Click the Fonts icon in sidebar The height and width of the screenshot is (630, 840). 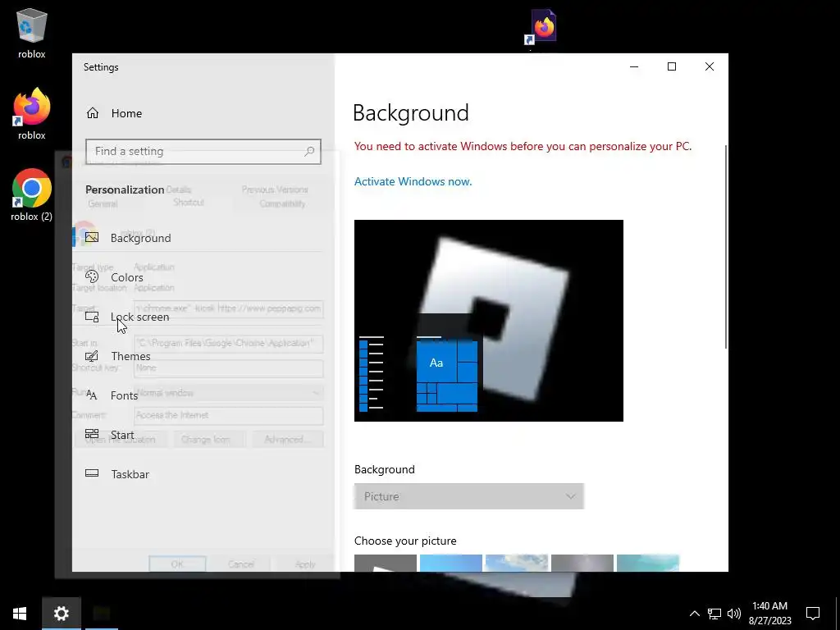click(92, 395)
